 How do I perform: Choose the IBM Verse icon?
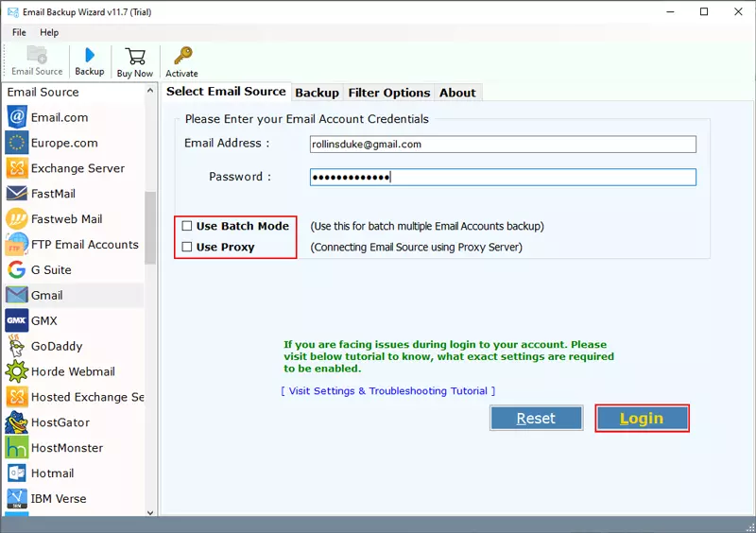[x=17, y=499]
